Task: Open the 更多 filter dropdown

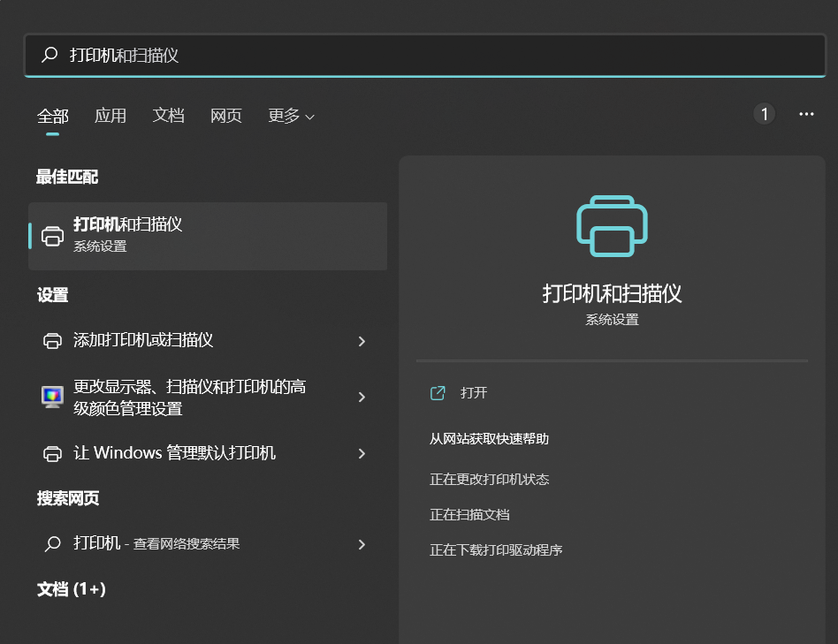Action: click(x=291, y=116)
